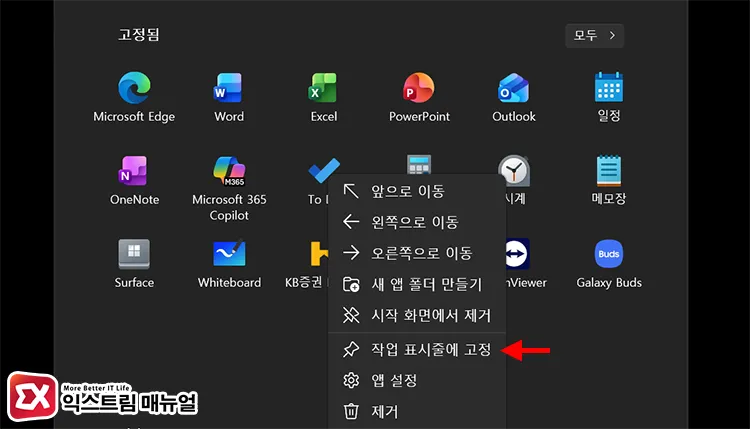
Task: Click the To Do checkmark app icon
Action: [x=324, y=170]
